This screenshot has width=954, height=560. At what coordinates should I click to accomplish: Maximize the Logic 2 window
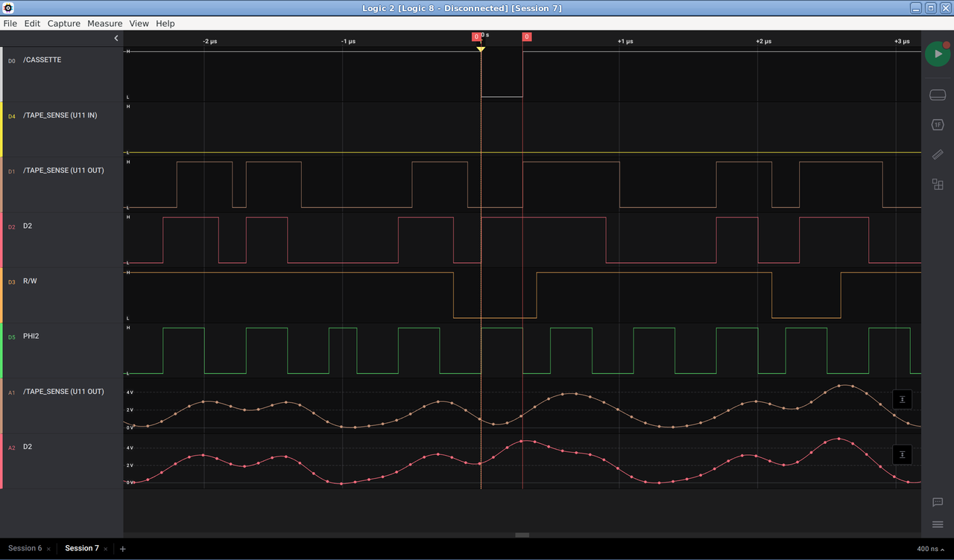[930, 8]
